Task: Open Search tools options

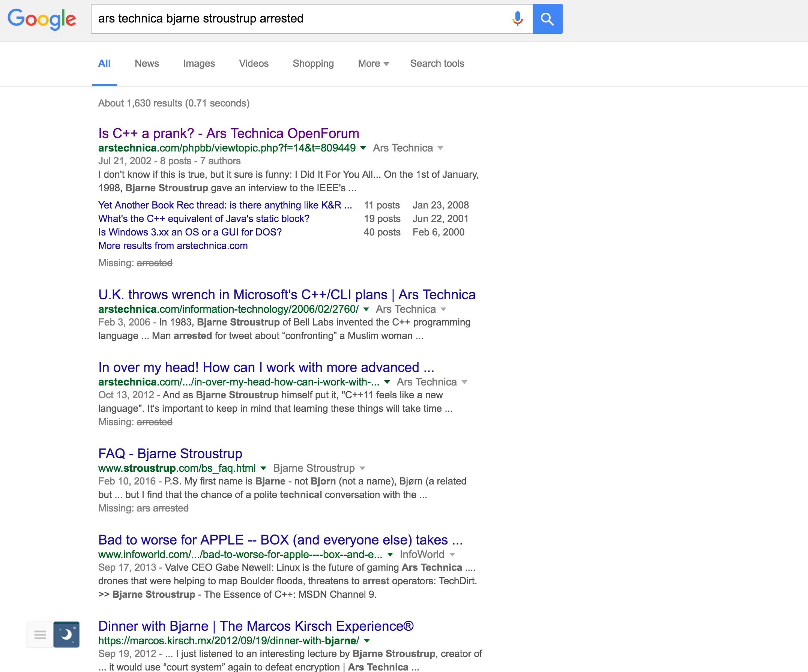Action: tap(437, 63)
